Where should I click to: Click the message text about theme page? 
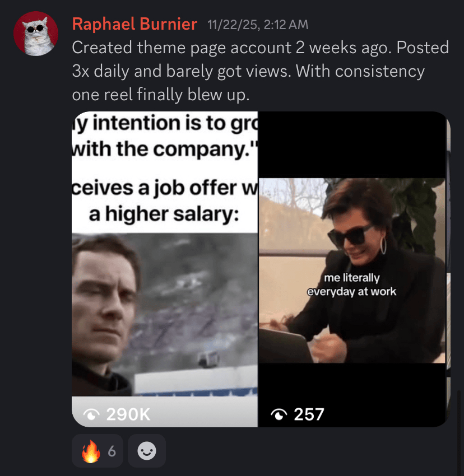tap(261, 71)
